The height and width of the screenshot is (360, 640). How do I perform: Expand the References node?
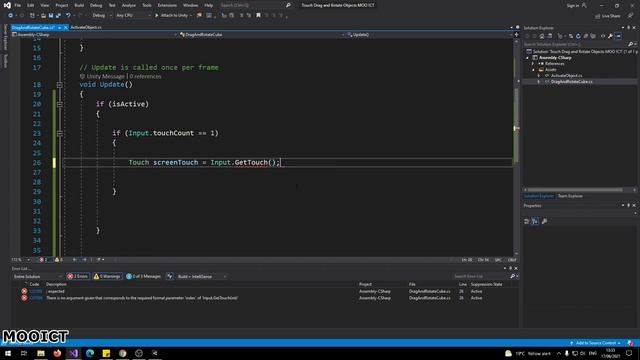click(533, 64)
